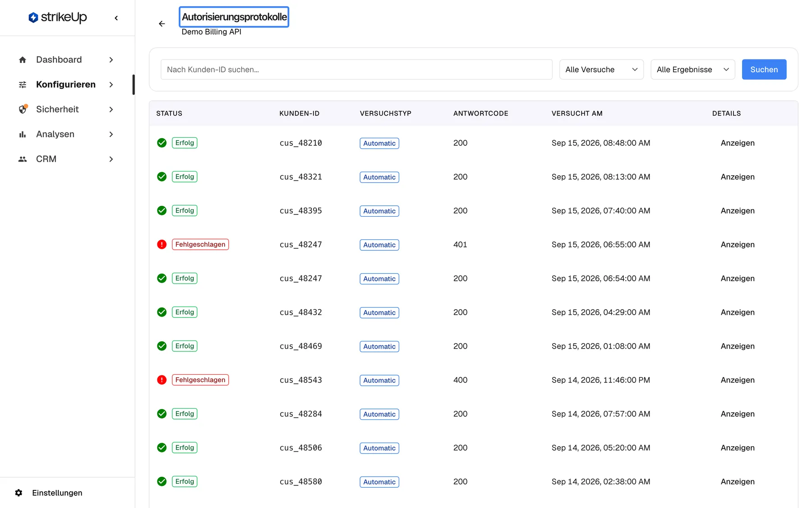Click the Suchen button

(x=764, y=70)
